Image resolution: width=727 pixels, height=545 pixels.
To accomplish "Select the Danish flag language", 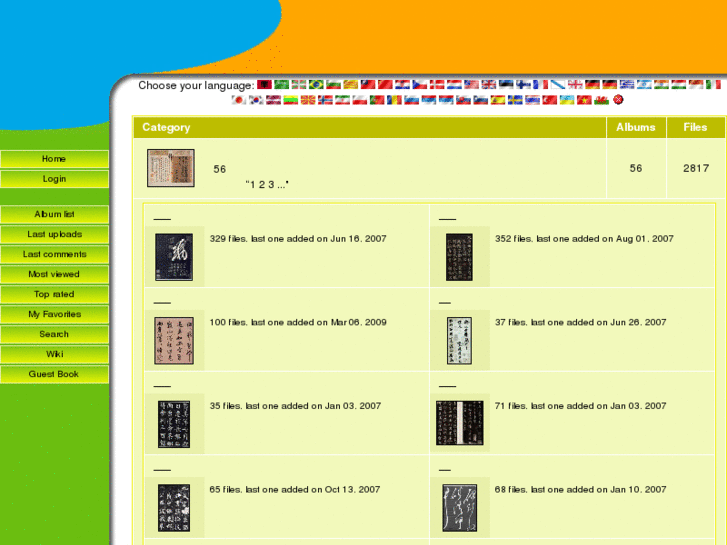I will (437, 84).
